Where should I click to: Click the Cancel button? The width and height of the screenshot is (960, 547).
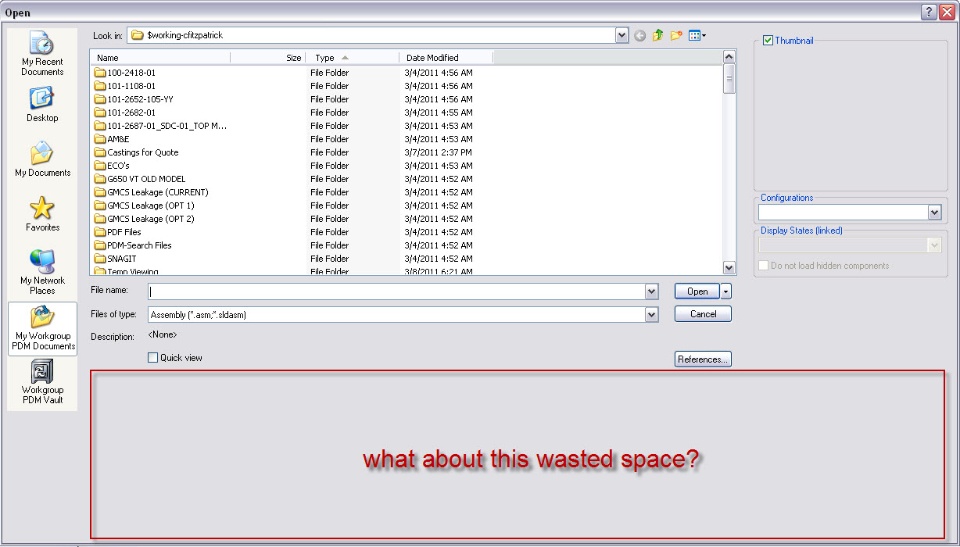703,314
